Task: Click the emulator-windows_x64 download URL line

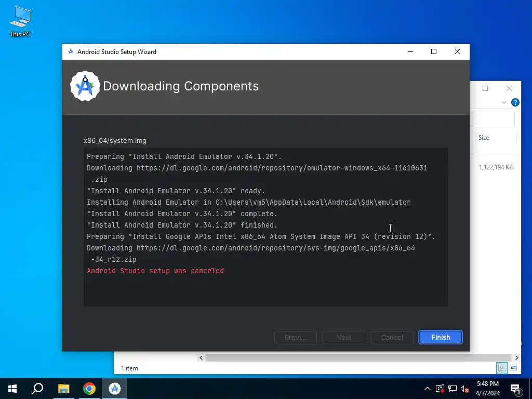Action: coord(257,174)
